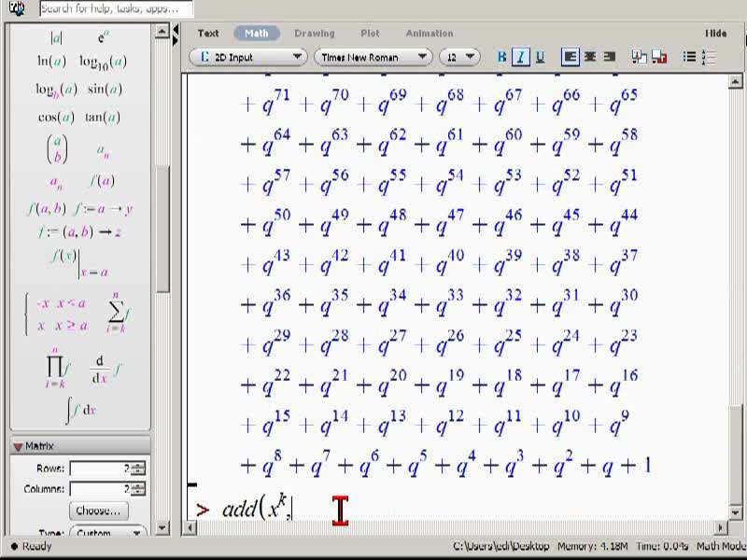Toggle Italic formatting button
The height and width of the screenshot is (560, 747).
tap(521, 57)
